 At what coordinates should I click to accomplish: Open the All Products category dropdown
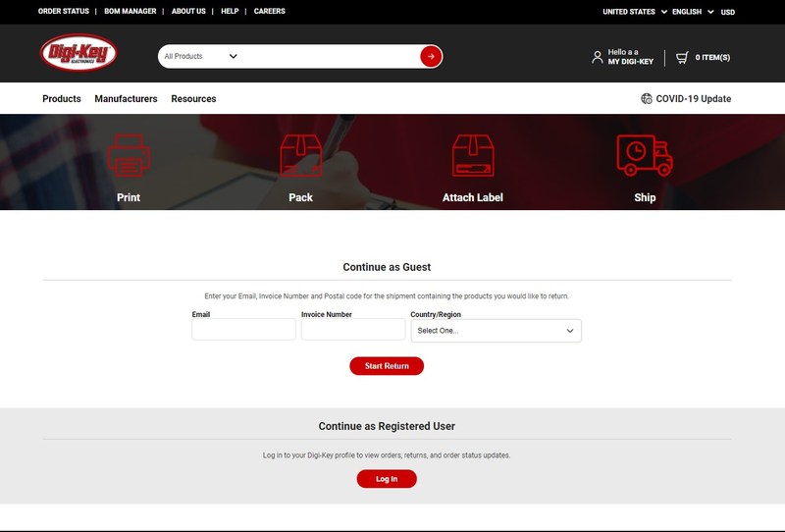point(200,56)
